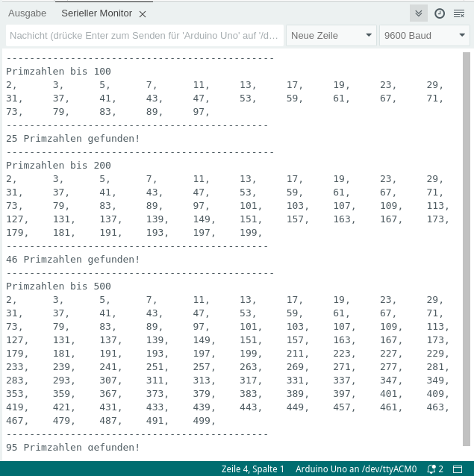This screenshot has width=474, height=476.
Task: Open the 9600 Baud rate dropdown
Action: [425, 36]
